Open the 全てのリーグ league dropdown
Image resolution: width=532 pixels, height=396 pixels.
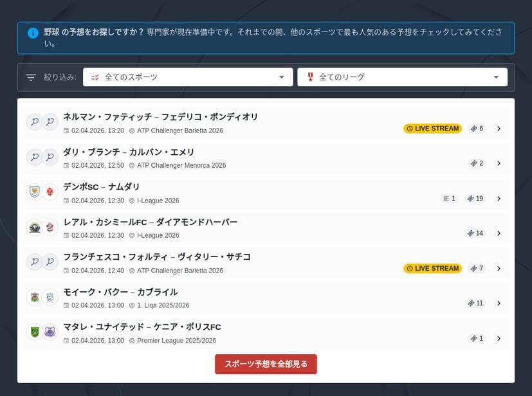click(x=402, y=77)
